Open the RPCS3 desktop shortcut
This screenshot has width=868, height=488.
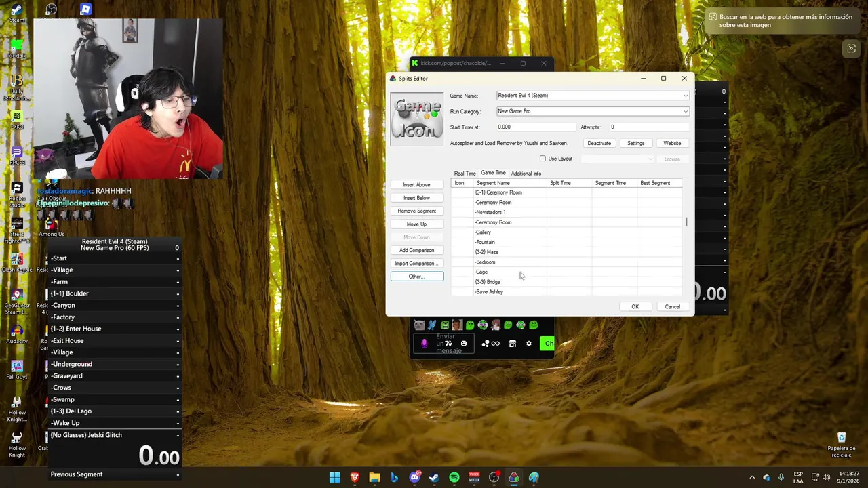pyautogui.click(x=17, y=156)
